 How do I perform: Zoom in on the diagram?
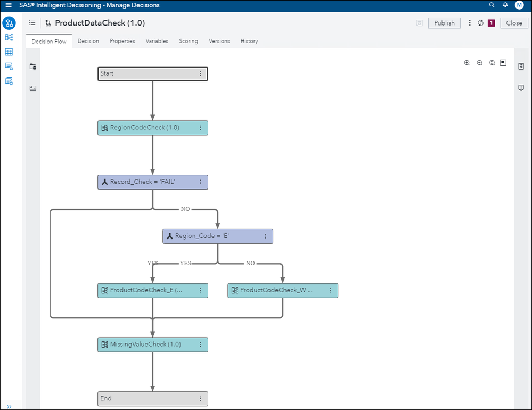tap(467, 63)
